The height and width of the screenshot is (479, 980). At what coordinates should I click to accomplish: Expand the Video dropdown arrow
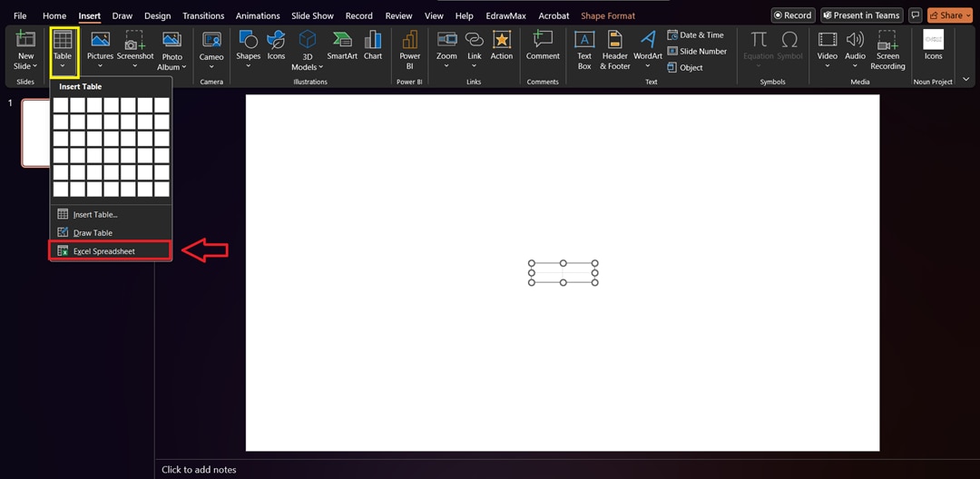pos(828,65)
